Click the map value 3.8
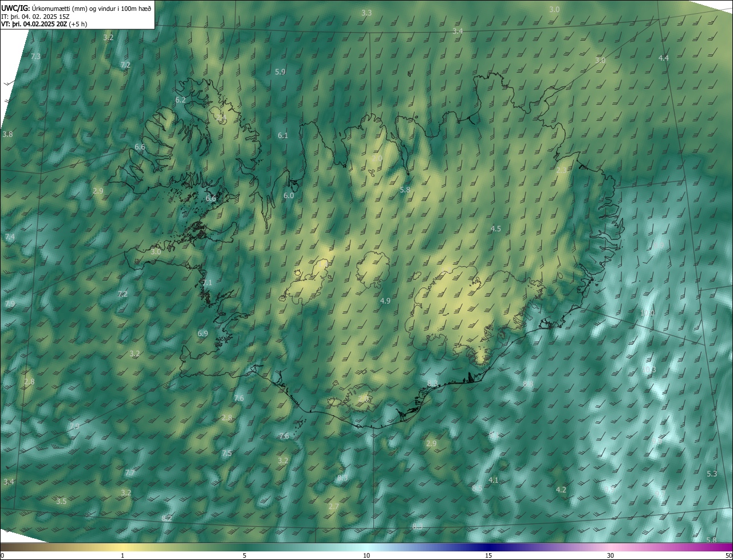Image resolution: width=733 pixels, height=560 pixels. pos(7,134)
